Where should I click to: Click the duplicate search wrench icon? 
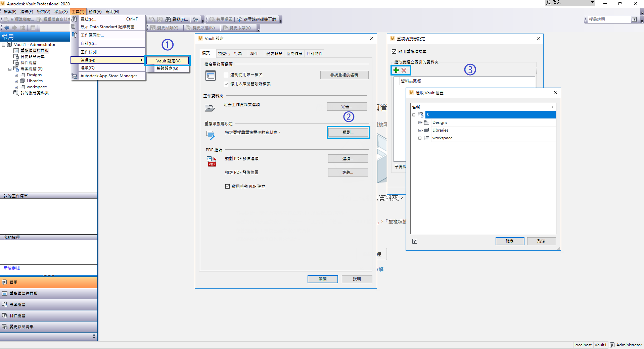(211, 135)
